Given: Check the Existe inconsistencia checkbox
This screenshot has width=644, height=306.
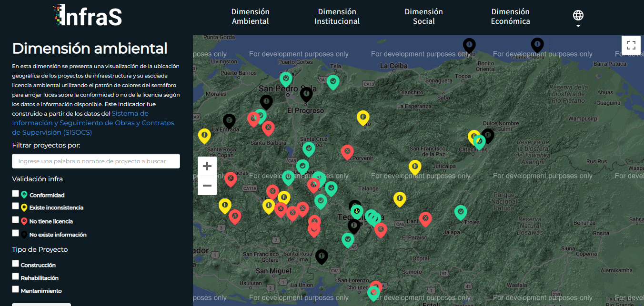Looking at the screenshot, I should 16,207.
